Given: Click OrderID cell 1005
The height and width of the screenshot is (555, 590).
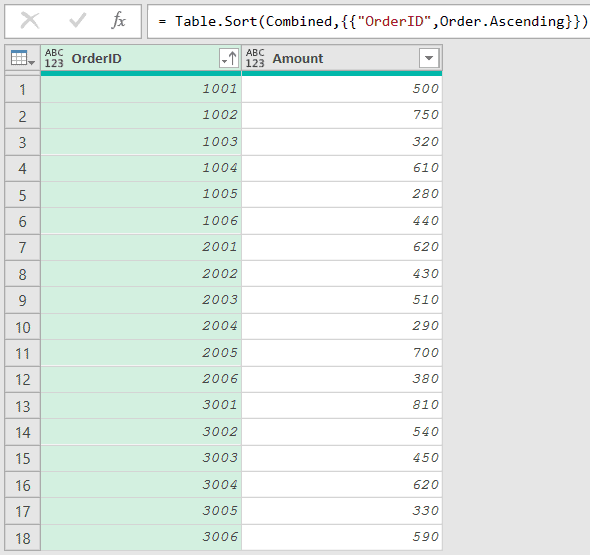Looking at the screenshot, I should (141, 195).
